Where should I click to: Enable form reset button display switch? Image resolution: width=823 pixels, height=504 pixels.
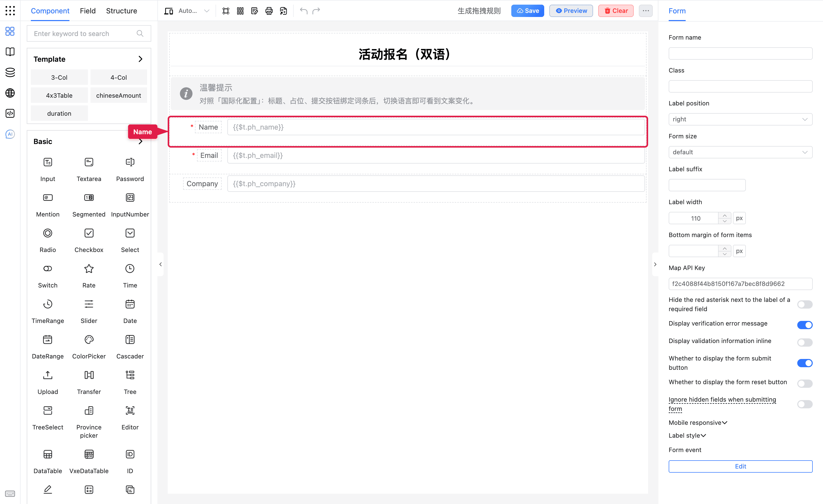pos(805,383)
